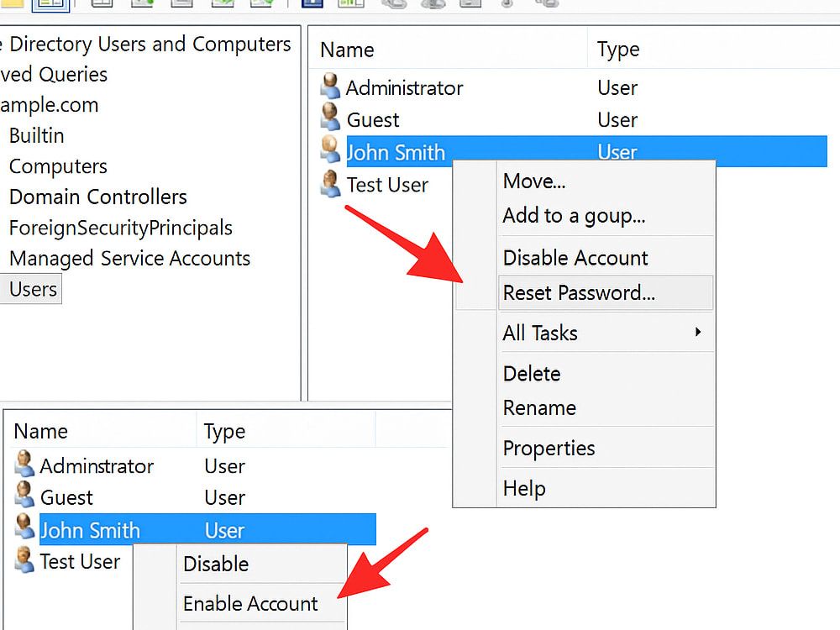Viewport: 840px width, 630px height.
Task: Click User type cell for John Smith, lower list
Action: coord(224,530)
